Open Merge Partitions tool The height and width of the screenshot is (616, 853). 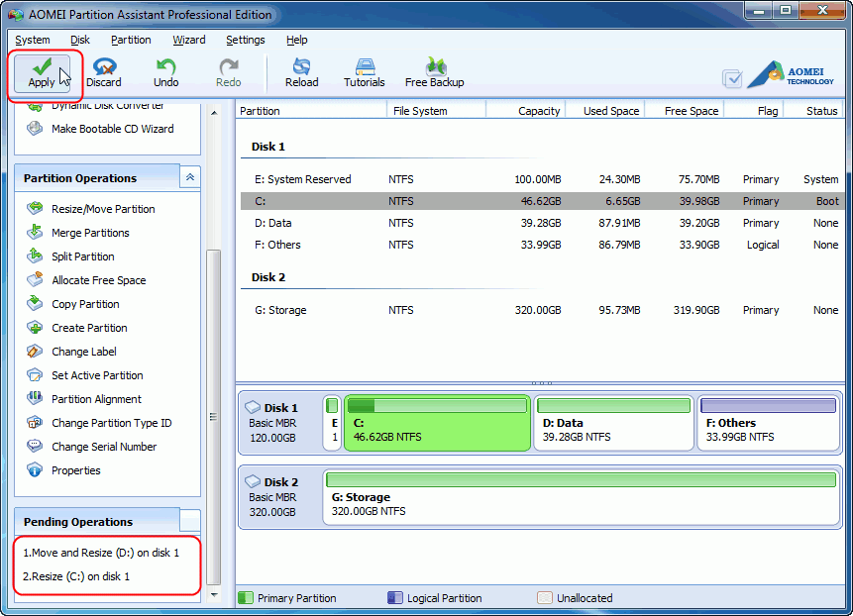[96, 233]
